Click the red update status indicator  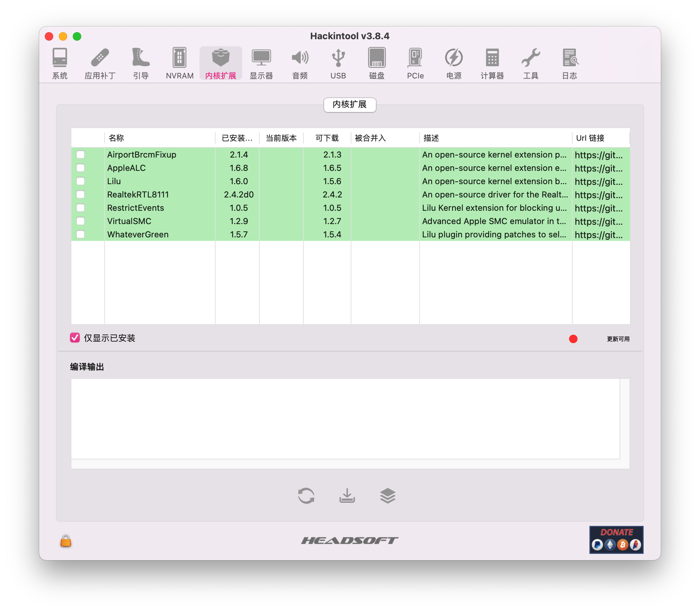point(573,339)
